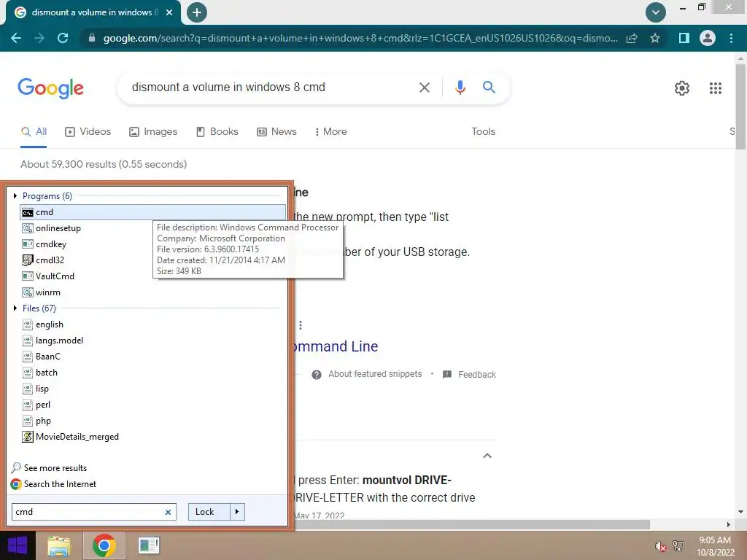This screenshot has height=560, width=747.
Task: Open the Lock options arrow
Action: (237, 512)
